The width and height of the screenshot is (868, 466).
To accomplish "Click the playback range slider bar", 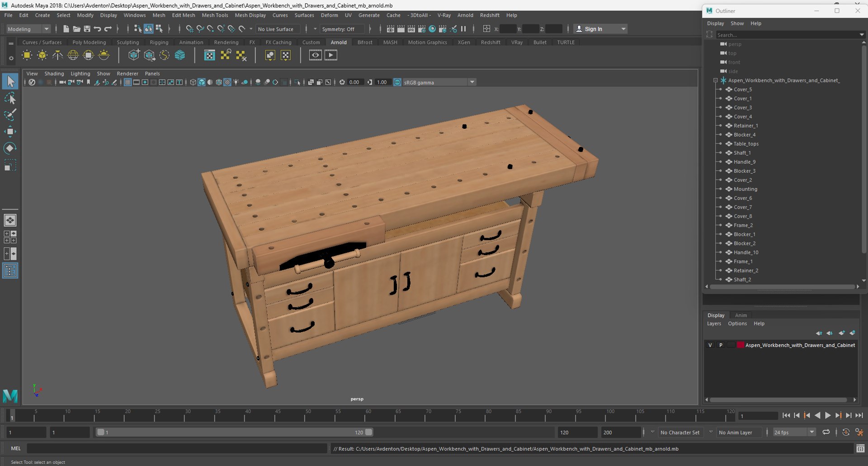I will [x=235, y=432].
